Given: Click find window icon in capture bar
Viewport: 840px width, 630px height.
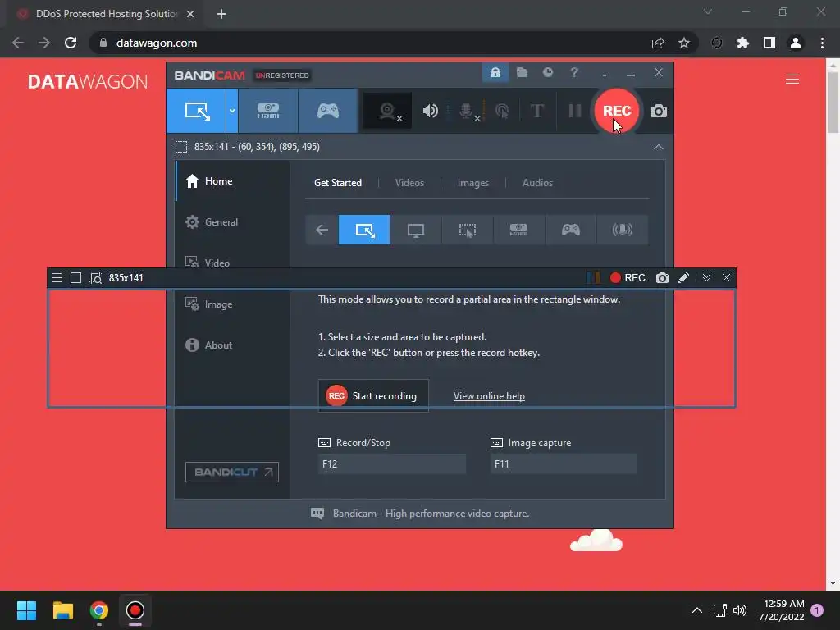Looking at the screenshot, I should (x=95, y=278).
